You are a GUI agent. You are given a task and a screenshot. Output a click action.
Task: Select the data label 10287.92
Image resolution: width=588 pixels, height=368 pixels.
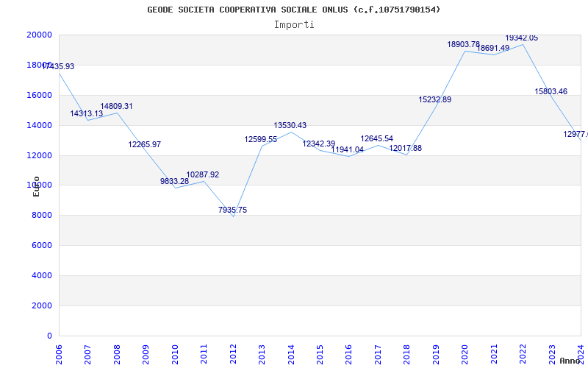(203, 174)
